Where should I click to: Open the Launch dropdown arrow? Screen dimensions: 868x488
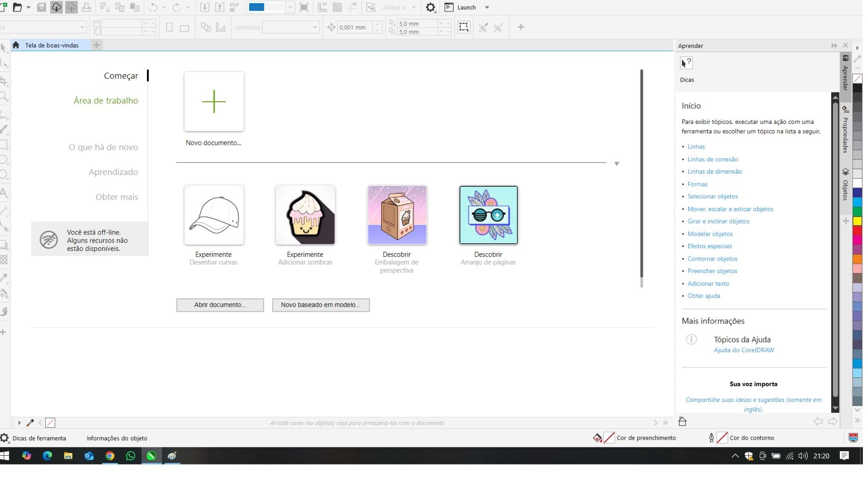[487, 7]
